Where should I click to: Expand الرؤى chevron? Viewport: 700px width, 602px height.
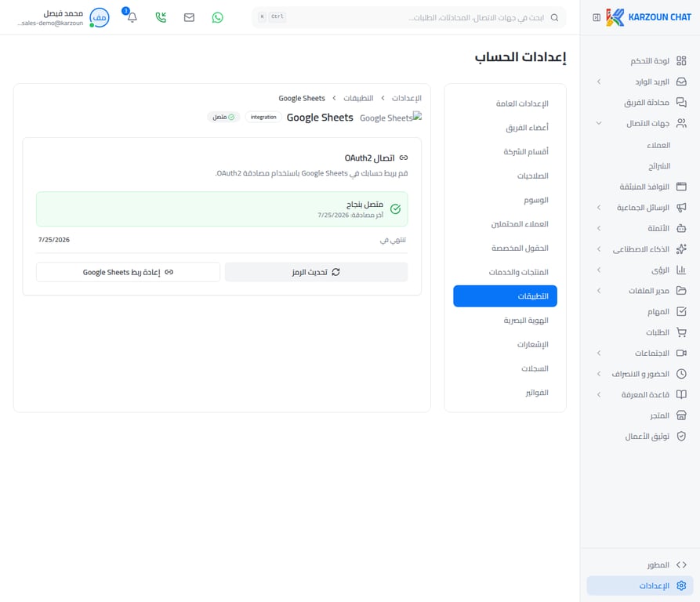[599, 270]
